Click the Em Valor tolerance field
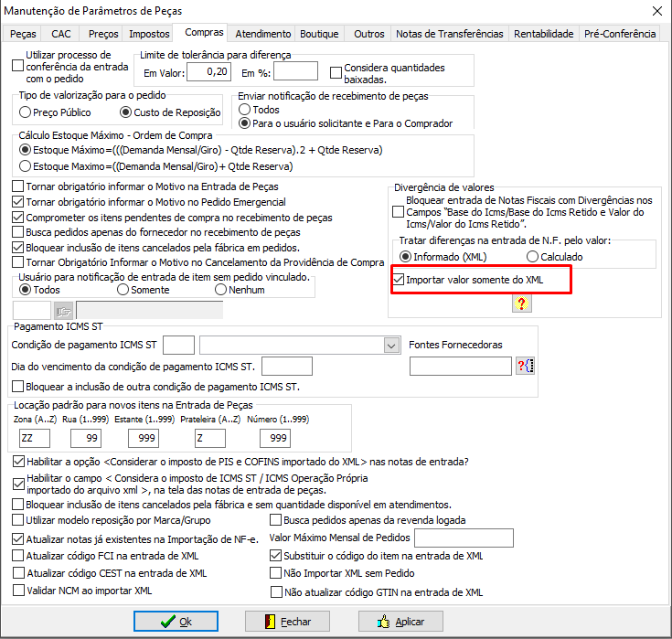The height and width of the screenshot is (639, 672). coord(209,71)
